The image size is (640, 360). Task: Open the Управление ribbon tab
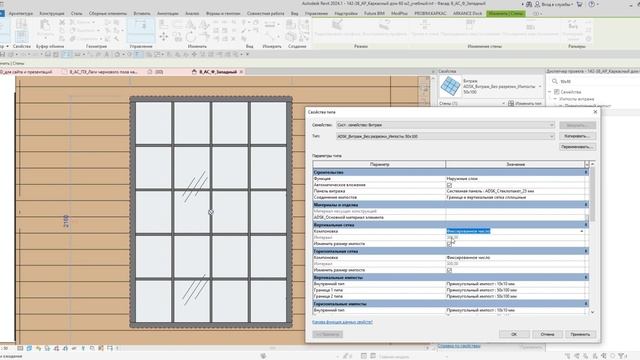click(x=316, y=13)
